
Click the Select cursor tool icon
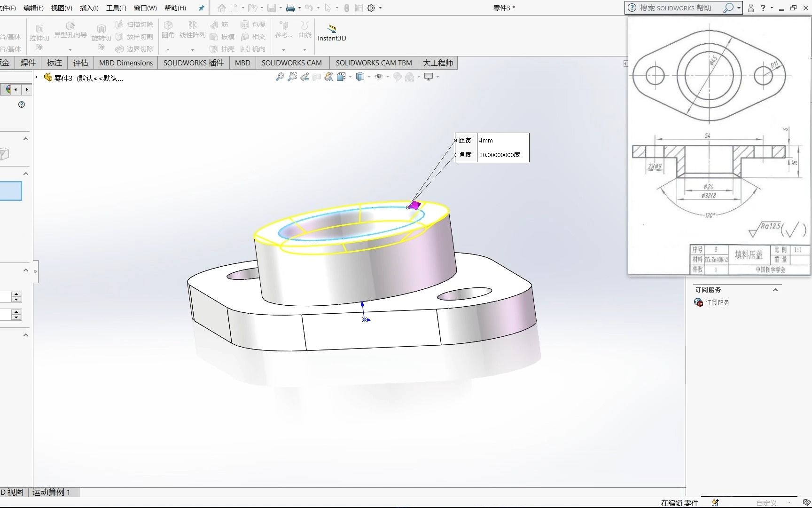[x=328, y=8]
